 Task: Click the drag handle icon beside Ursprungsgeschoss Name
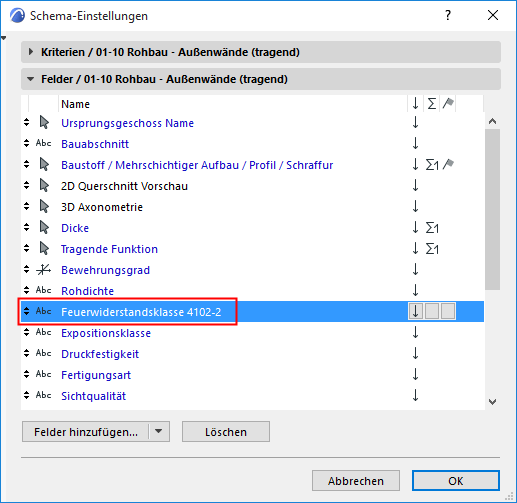point(27,122)
